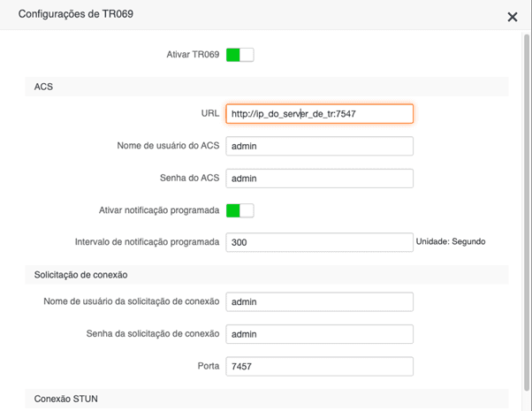The height and width of the screenshot is (411, 532).
Task: Click the Porta label text
Action: coord(209,366)
